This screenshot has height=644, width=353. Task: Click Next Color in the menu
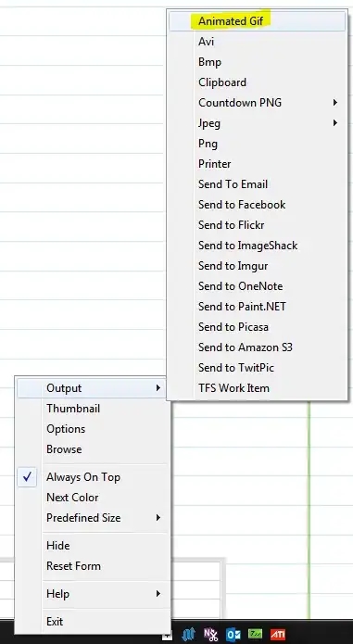click(94, 498)
